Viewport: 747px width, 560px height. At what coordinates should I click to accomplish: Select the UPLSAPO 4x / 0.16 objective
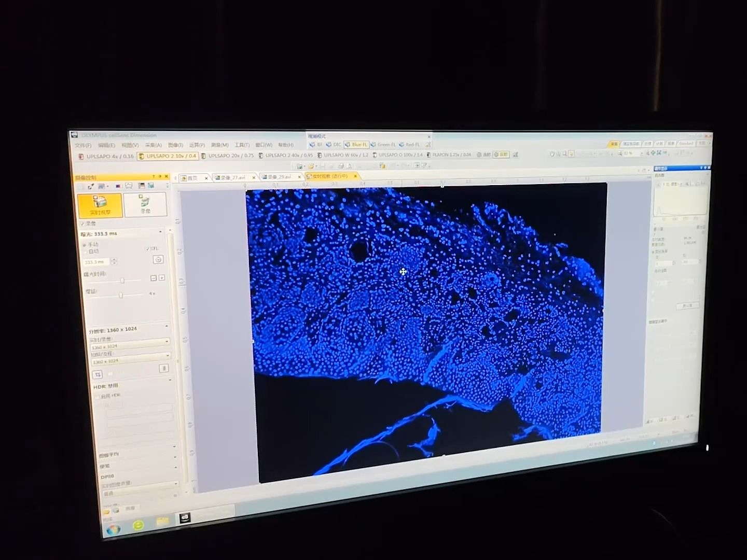(106, 156)
